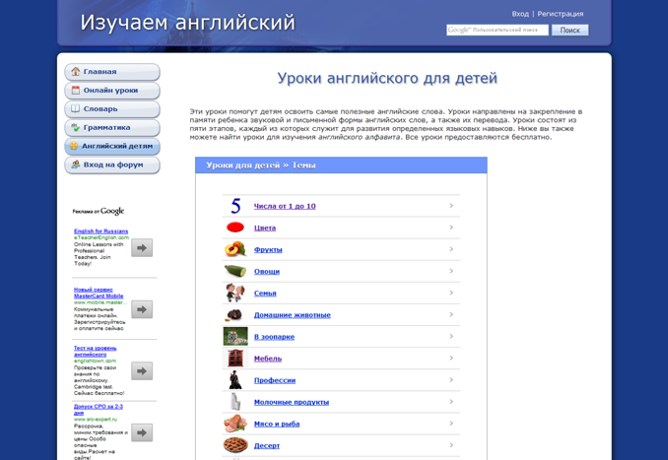Open the Главная menu item
The width and height of the screenshot is (668, 460).
112,72
